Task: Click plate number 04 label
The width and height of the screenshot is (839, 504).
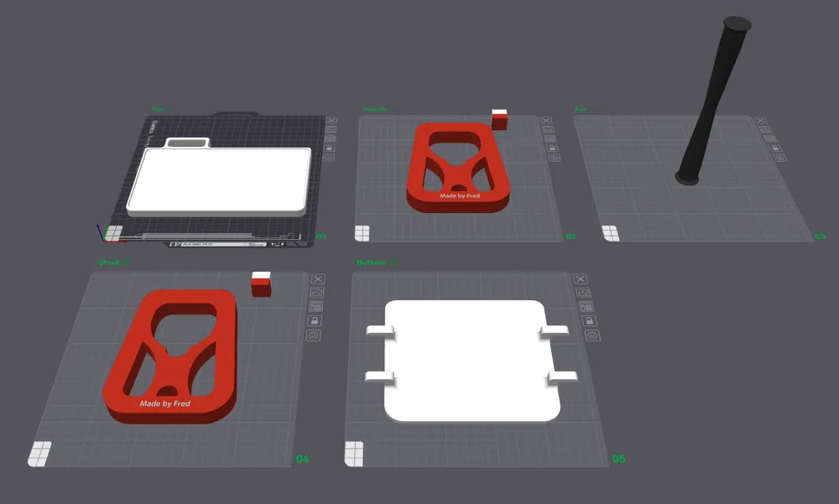Action: [302, 459]
